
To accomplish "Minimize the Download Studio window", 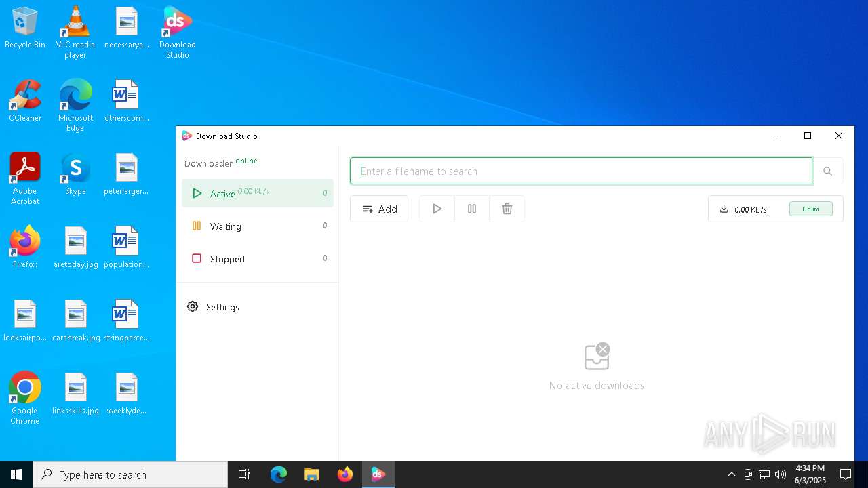I will point(777,136).
